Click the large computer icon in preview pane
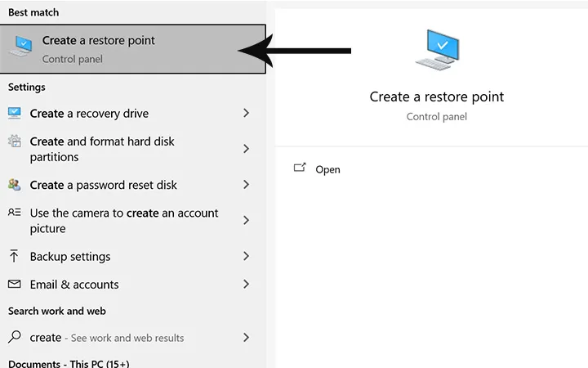Viewport: 588px width, 368px height. pyautogui.click(x=437, y=50)
